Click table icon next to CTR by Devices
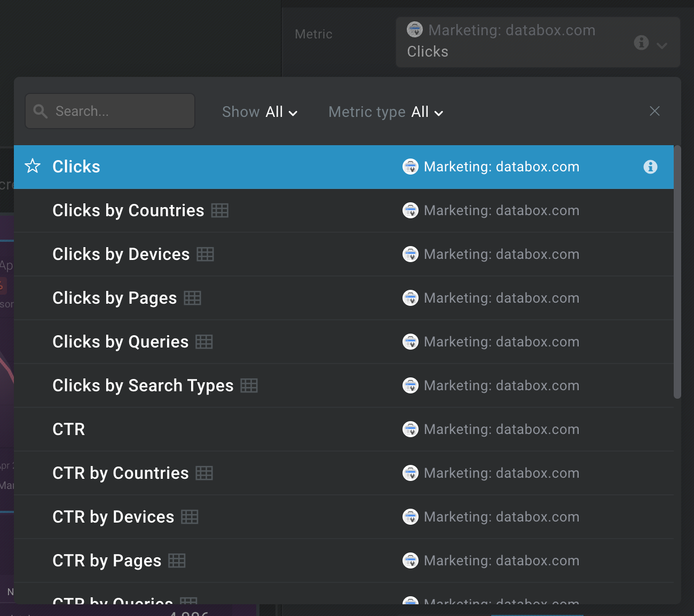Viewport: 694px width, 616px height. [x=190, y=517]
